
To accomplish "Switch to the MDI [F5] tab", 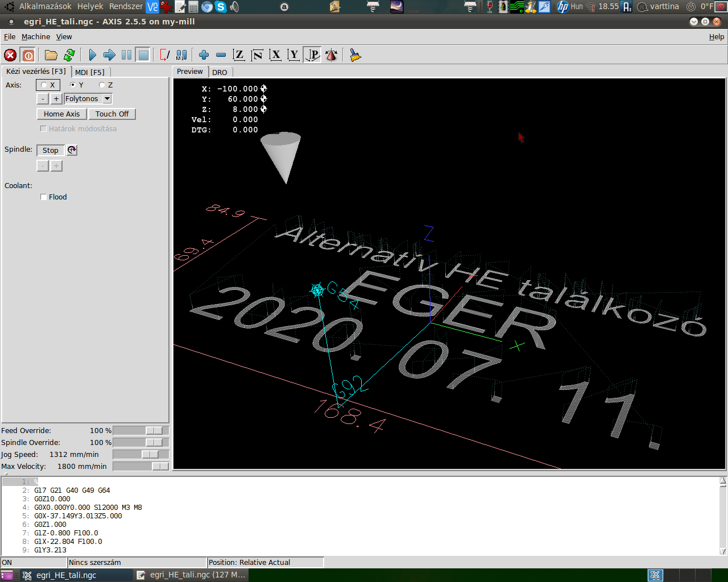I will pyautogui.click(x=90, y=72).
